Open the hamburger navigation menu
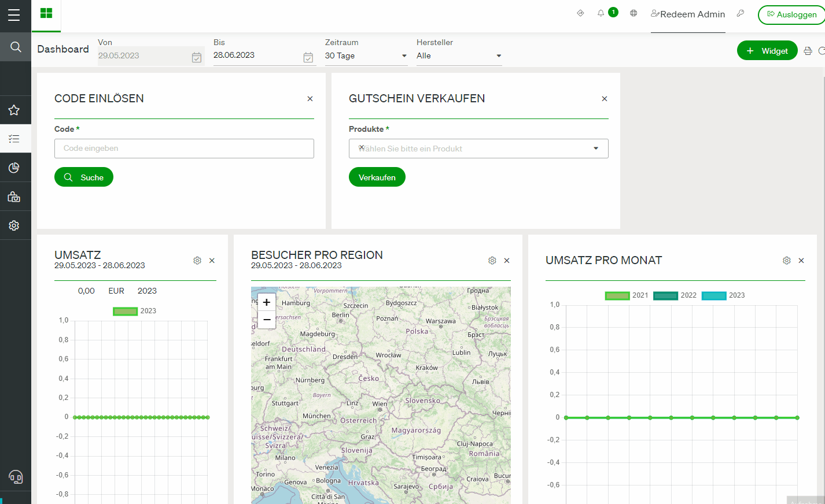 click(14, 15)
